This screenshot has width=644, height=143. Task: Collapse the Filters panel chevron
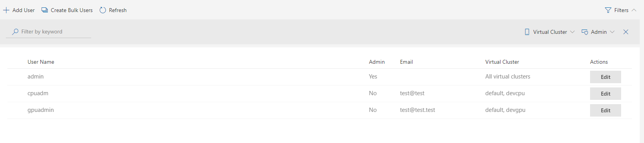(x=634, y=10)
